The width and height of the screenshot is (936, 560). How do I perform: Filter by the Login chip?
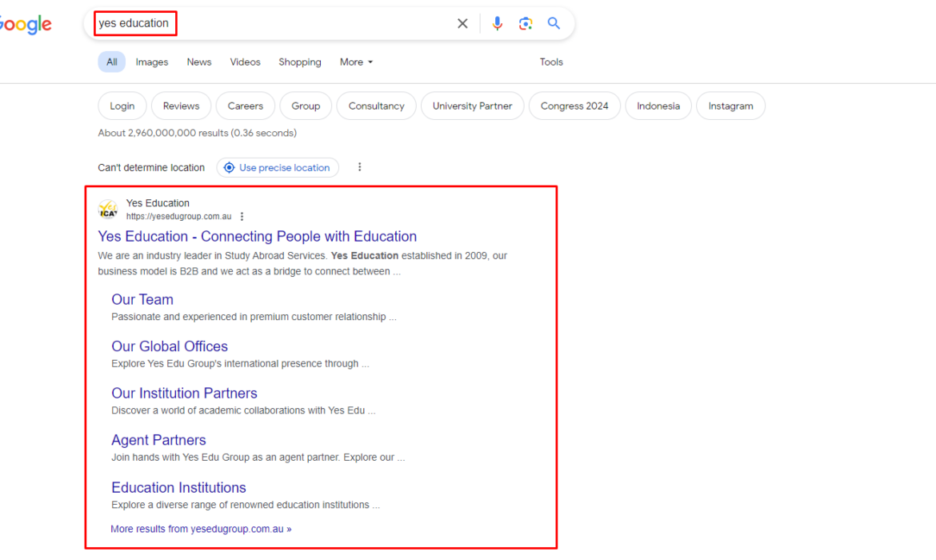[122, 106]
